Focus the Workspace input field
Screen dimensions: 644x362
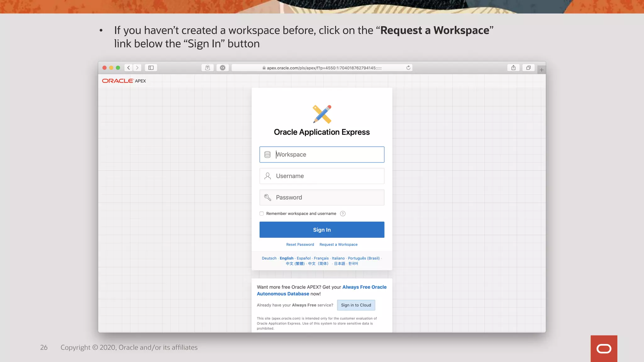coord(322,155)
